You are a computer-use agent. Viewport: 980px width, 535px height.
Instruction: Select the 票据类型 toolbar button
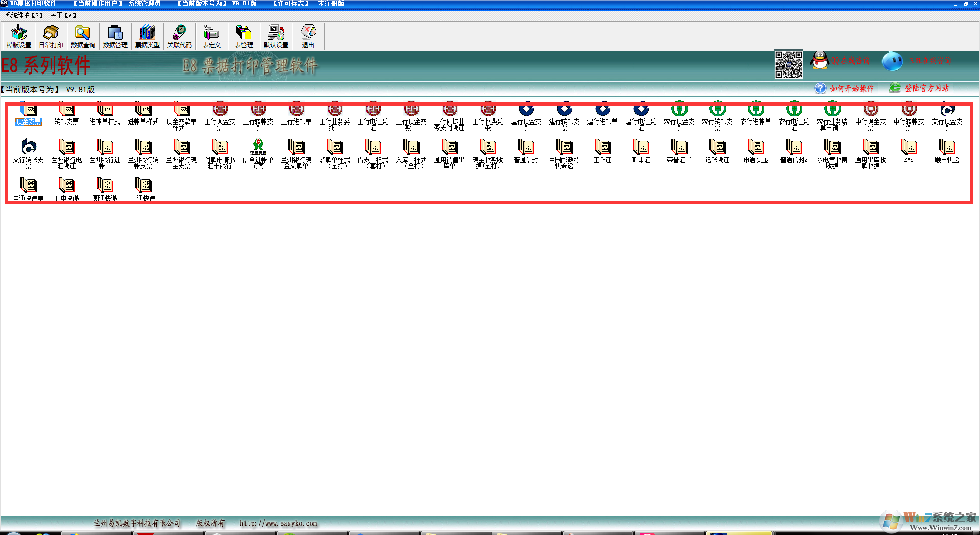[148, 36]
